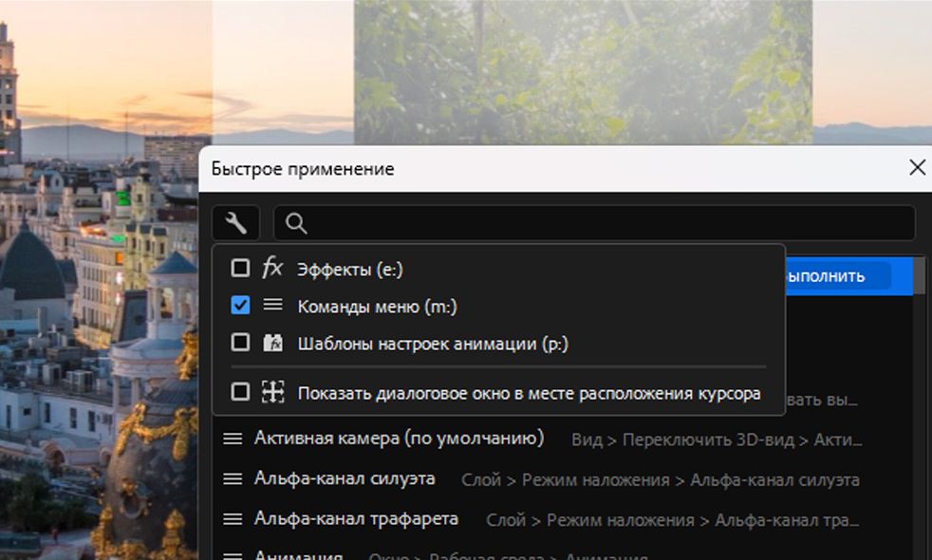Close the Быстрое применение dialog
Screen dimensions: 932x560
(917, 168)
